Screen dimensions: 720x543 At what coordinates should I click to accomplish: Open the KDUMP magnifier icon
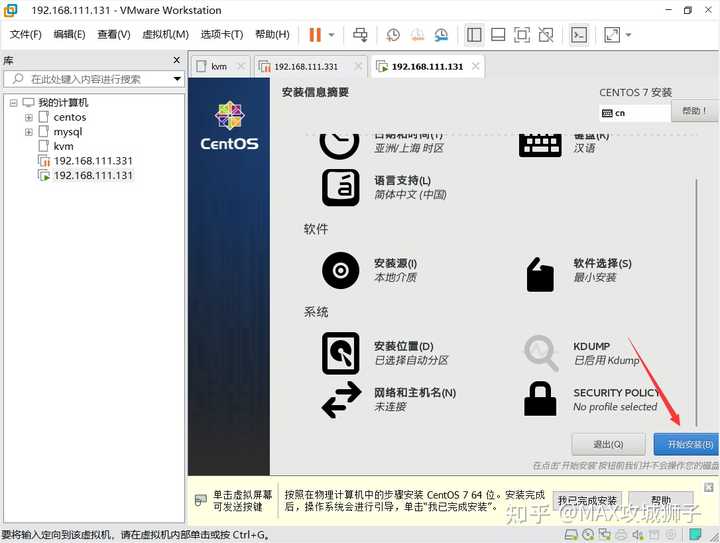[541, 353]
